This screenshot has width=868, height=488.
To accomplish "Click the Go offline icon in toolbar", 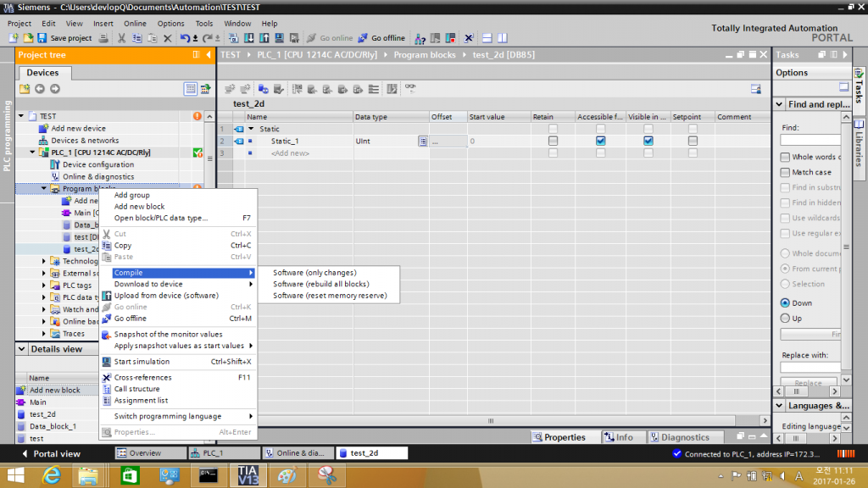I will (363, 38).
